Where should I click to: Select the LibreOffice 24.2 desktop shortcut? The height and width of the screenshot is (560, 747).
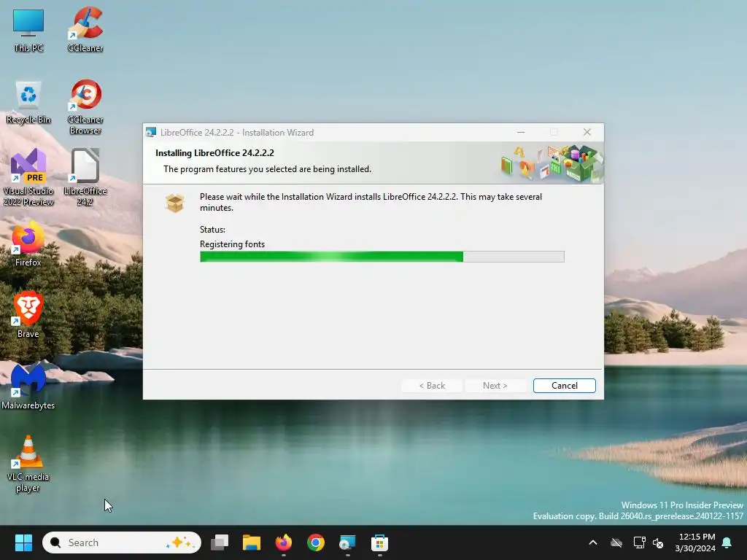(85, 177)
